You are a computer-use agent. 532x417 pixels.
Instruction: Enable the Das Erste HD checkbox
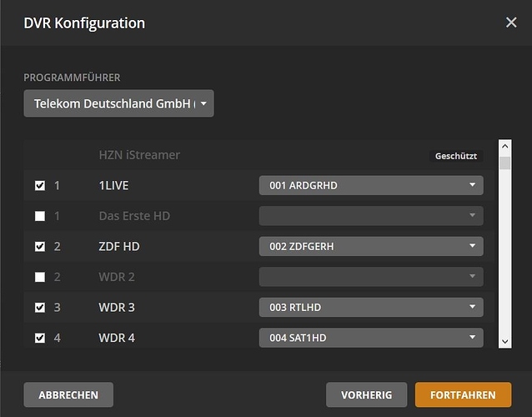40,216
